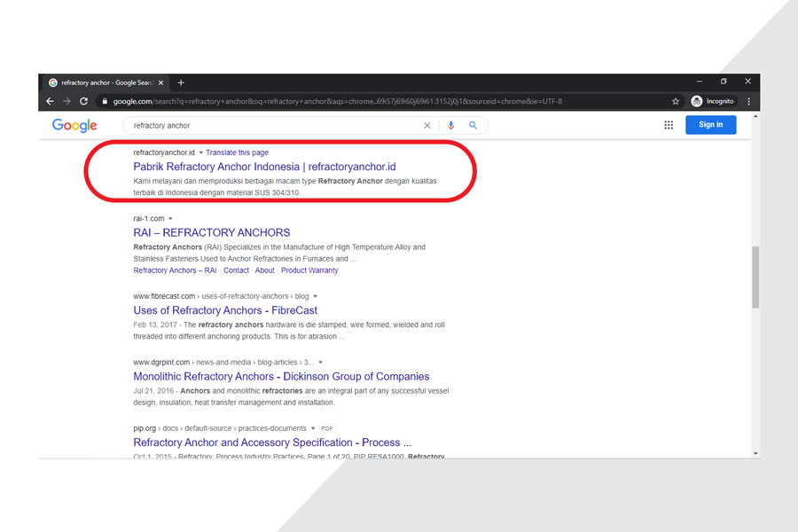The image size is (798, 532).
Task: Click the PDF badge on pip.org result
Action: click(x=326, y=428)
